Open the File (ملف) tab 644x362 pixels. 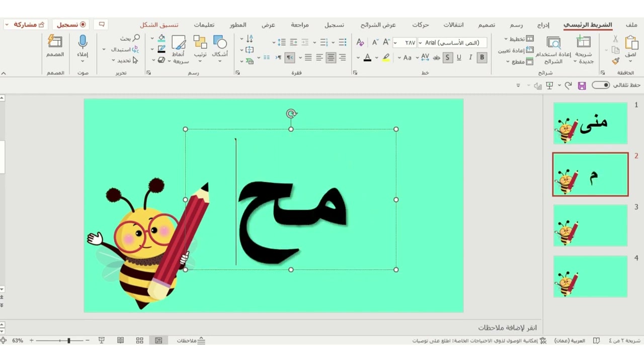pos(631,25)
